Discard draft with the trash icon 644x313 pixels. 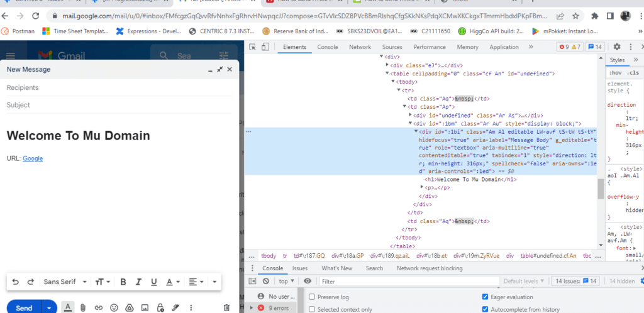(226, 308)
